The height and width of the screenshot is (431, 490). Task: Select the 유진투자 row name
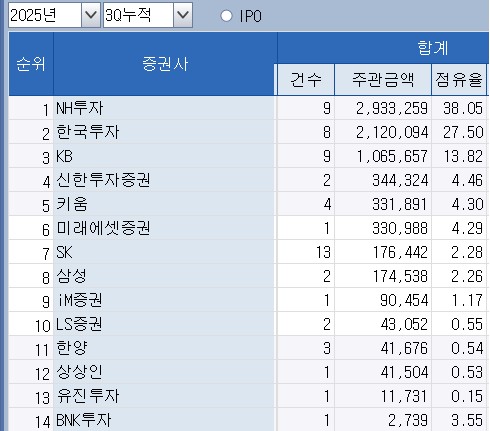pos(88,396)
